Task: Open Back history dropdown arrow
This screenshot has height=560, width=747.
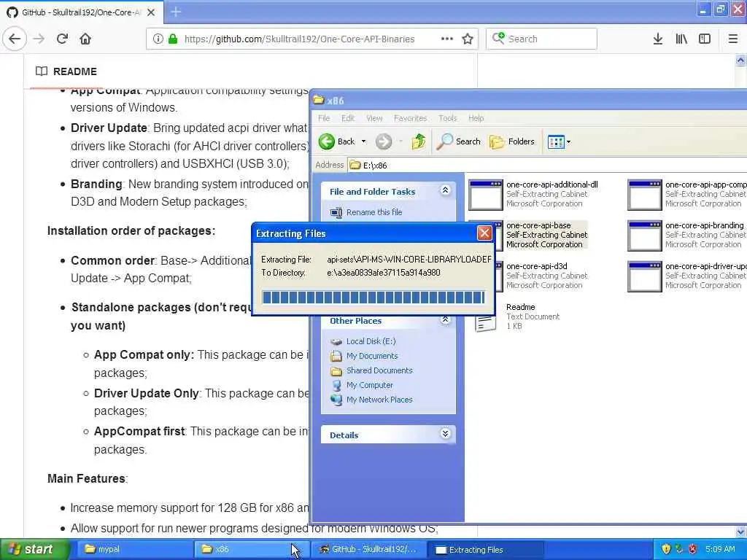Action: (x=363, y=141)
